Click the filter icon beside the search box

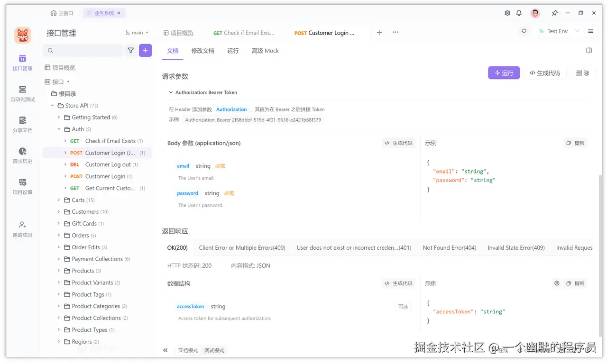131,50
